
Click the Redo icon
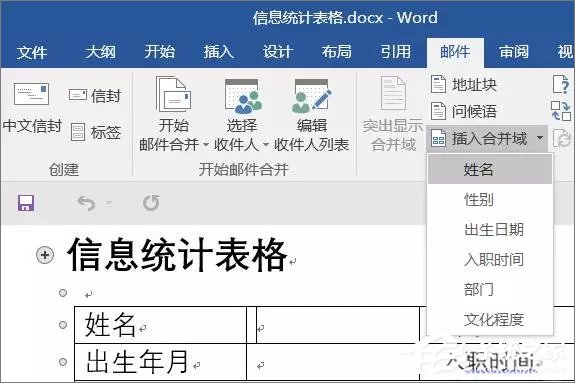[x=151, y=203]
